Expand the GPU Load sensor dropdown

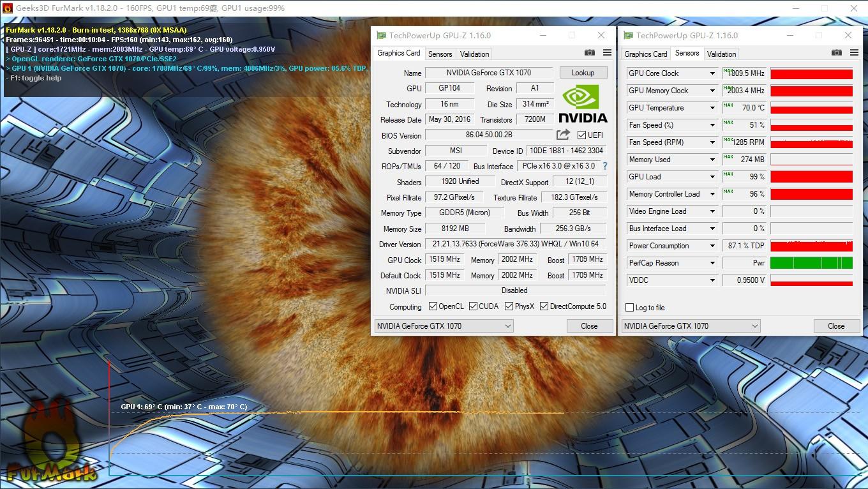point(712,177)
